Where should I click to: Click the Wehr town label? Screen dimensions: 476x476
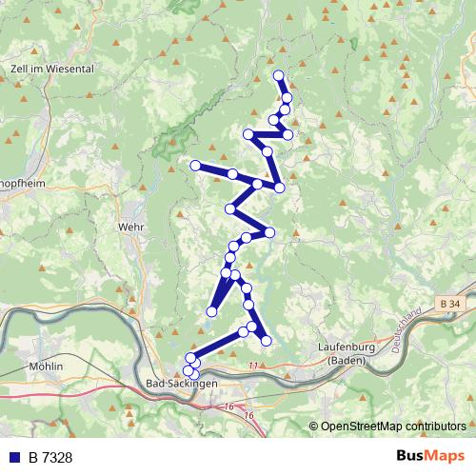[130, 227]
